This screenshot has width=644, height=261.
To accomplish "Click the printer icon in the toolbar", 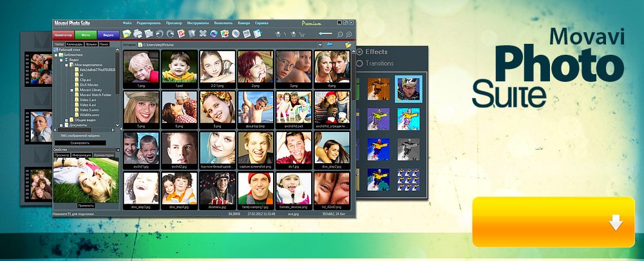I will [x=138, y=34].
